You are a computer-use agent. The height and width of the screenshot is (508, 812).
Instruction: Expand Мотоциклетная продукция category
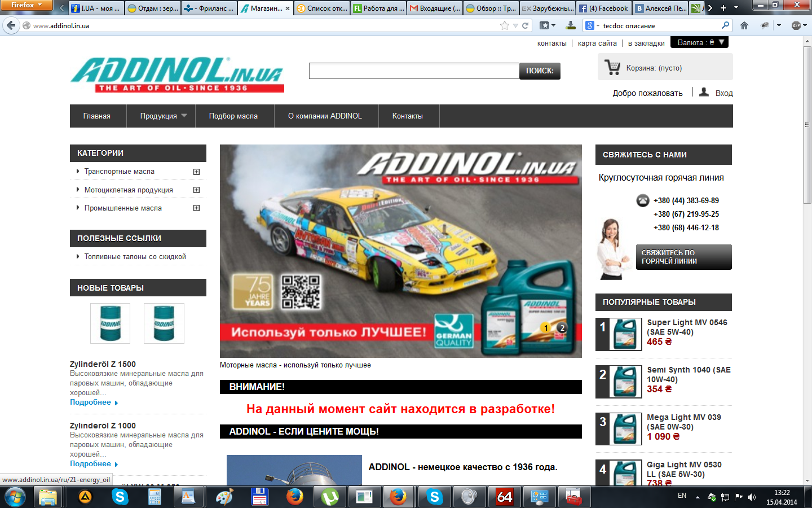coord(196,190)
